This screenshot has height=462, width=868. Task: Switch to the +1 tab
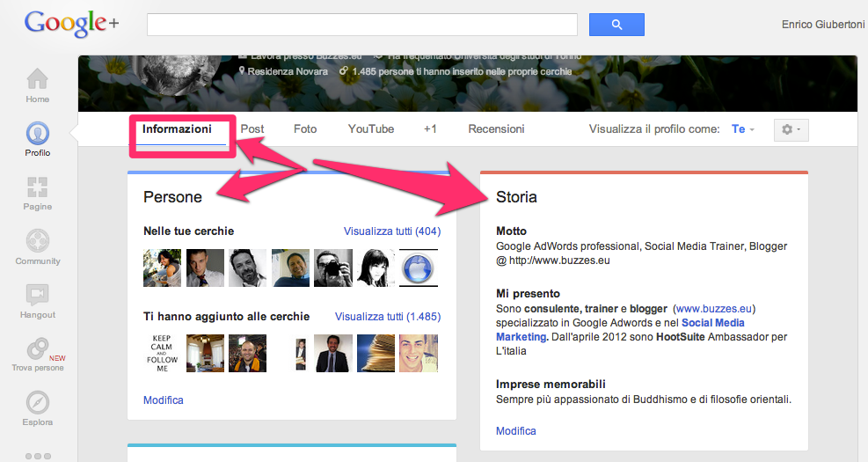pos(430,129)
